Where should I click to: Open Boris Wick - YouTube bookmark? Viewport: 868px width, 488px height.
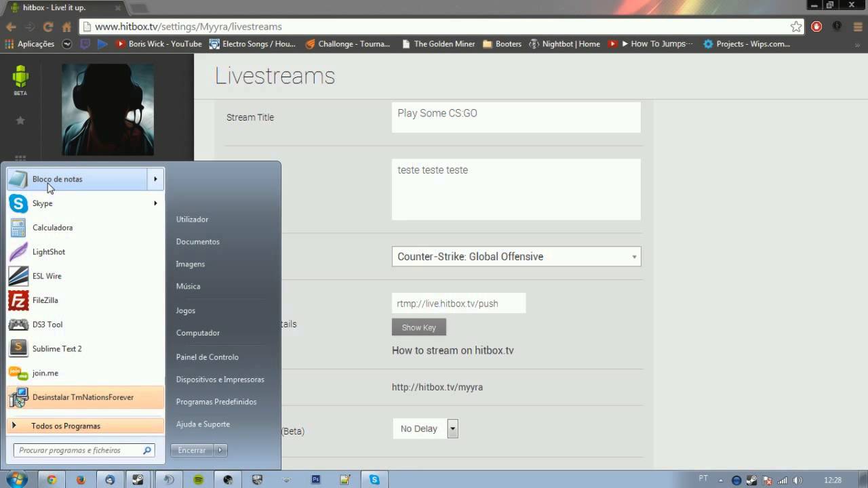click(159, 44)
